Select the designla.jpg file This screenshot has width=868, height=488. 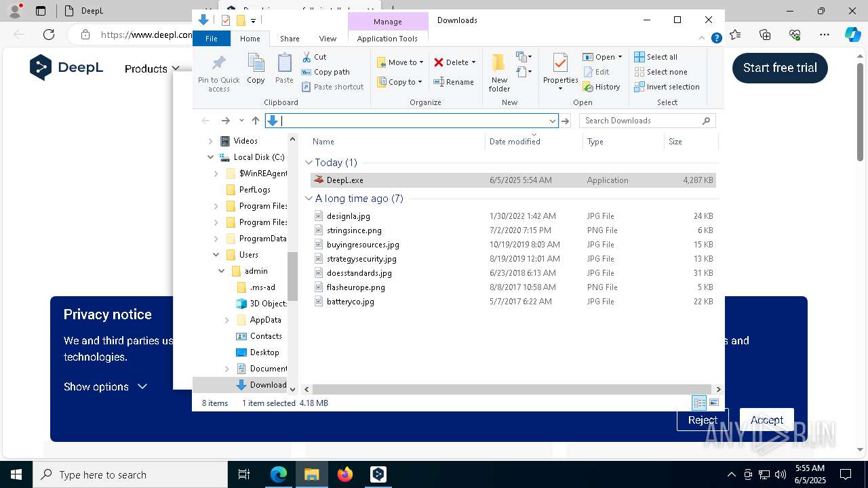pyautogui.click(x=348, y=216)
